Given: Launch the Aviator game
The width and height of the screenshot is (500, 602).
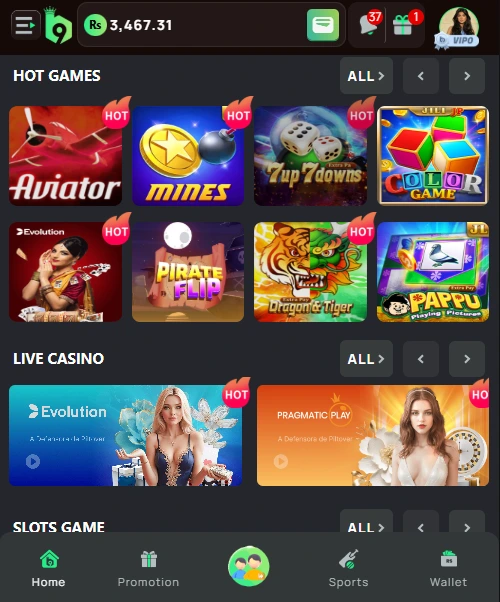Looking at the screenshot, I should [65, 156].
